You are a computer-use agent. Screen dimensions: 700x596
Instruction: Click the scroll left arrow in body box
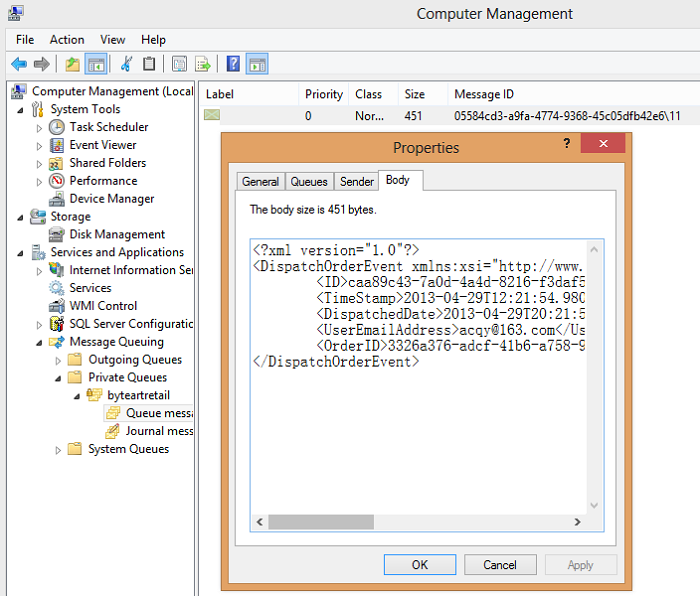point(260,522)
